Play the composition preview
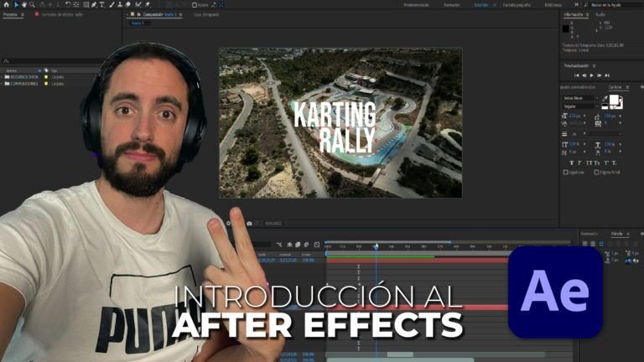Viewport: 644px width, 362px height. 592,75
